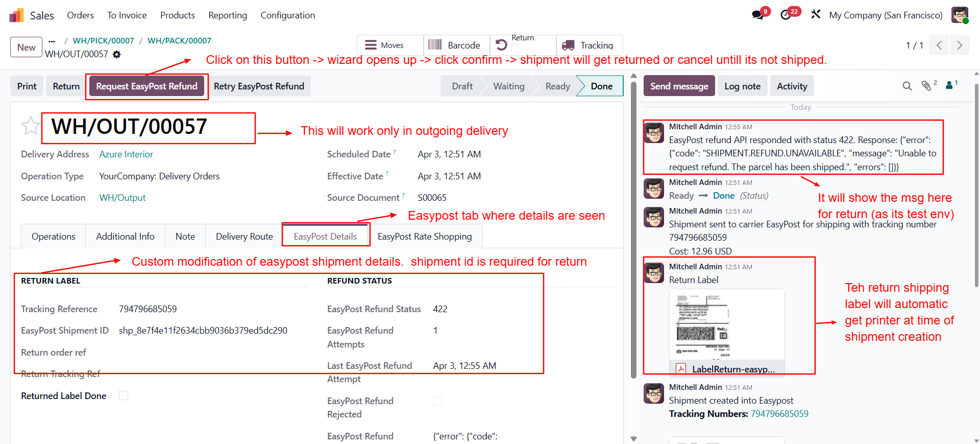Open the user avatar menu in top bar
The height and width of the screenshot is (444, 980).
click(x=960, y=15)
